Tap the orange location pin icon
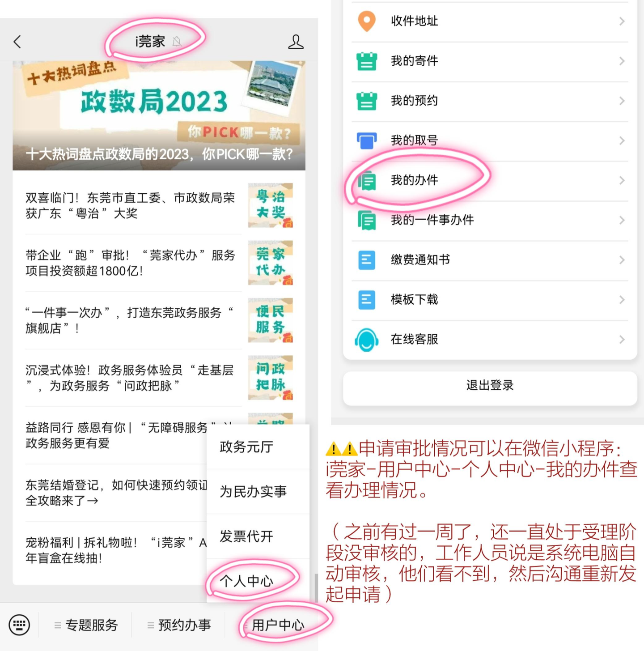The width and height of the screenshot is (644, 651). point(367,21)
